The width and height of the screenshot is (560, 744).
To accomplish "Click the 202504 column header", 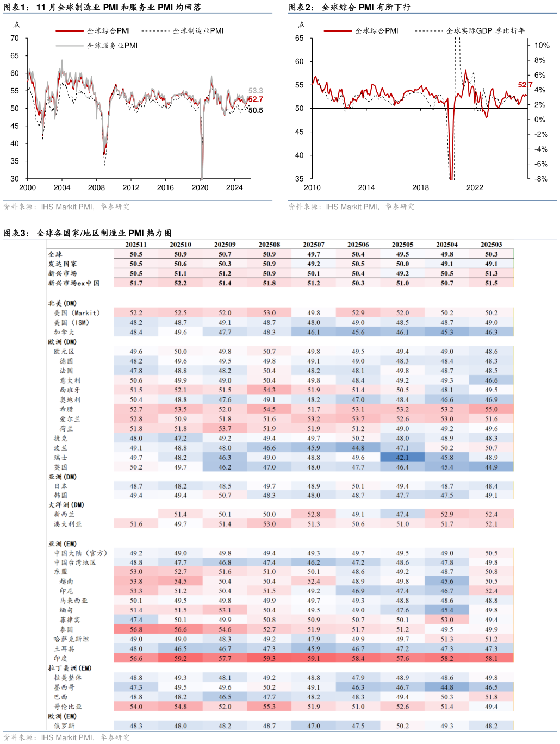I will point(447,245).
